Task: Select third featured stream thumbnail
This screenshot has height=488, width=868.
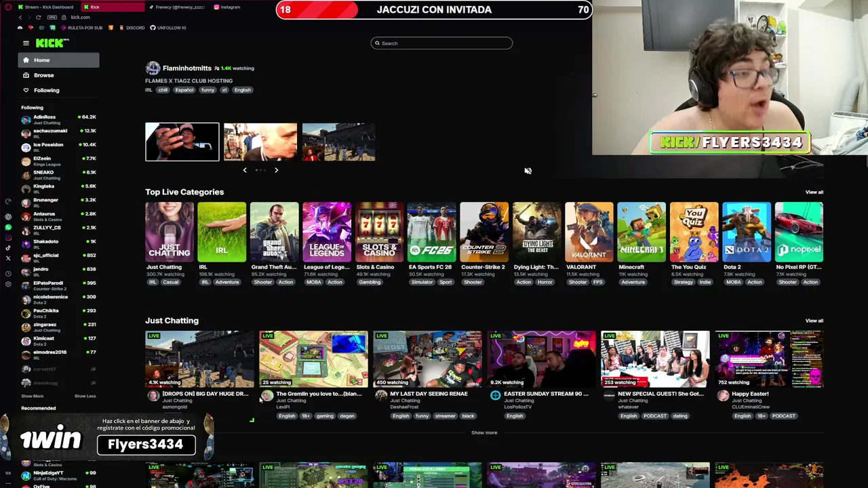Action: (x=338, y=142)
